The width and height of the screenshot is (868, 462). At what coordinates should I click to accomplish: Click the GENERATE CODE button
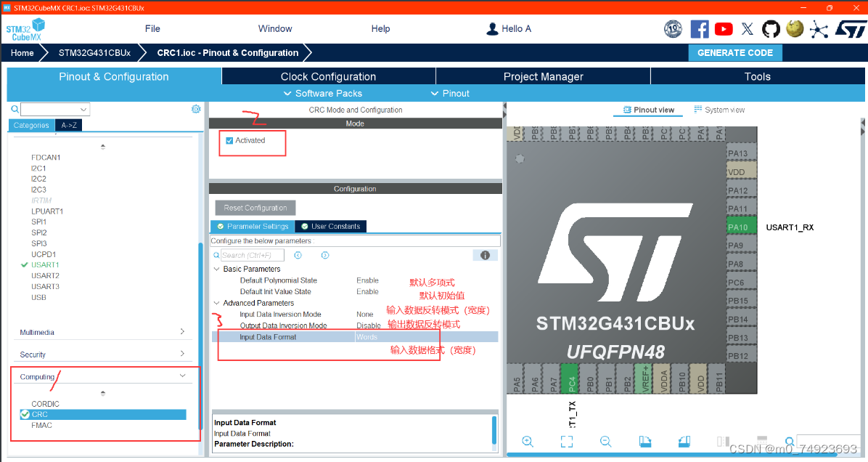[x=735, y=52]
